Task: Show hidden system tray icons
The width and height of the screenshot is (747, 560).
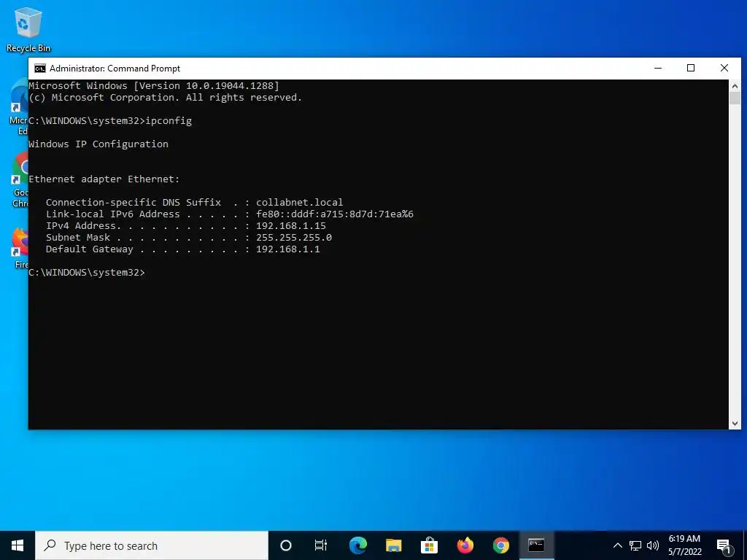Action: 617,545
